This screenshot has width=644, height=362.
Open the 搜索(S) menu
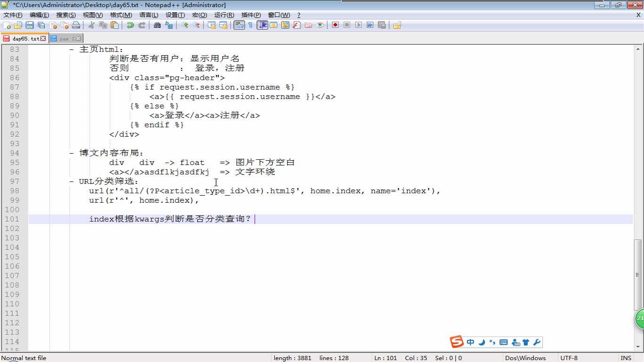(66, 15)
